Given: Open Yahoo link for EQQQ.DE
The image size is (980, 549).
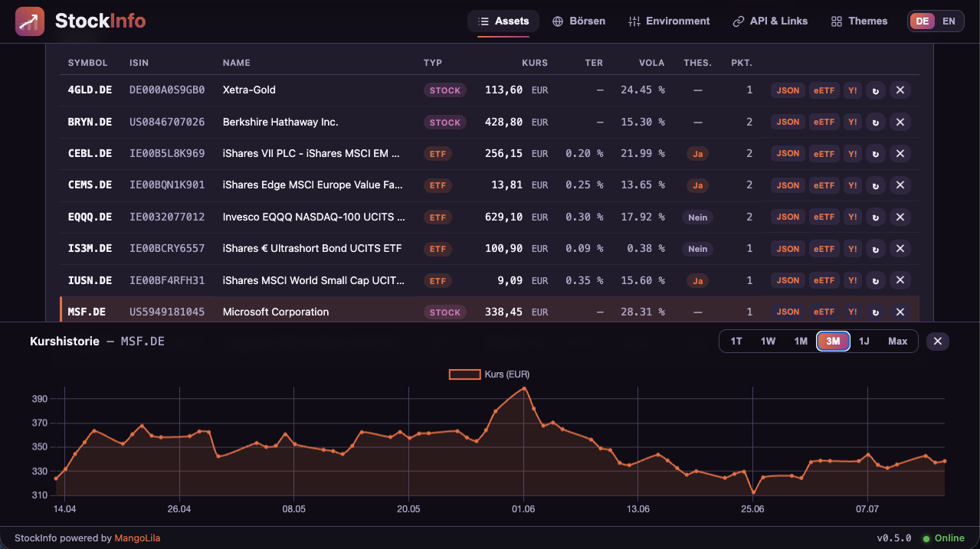Looking at the screenshot, I should point(852,217).
